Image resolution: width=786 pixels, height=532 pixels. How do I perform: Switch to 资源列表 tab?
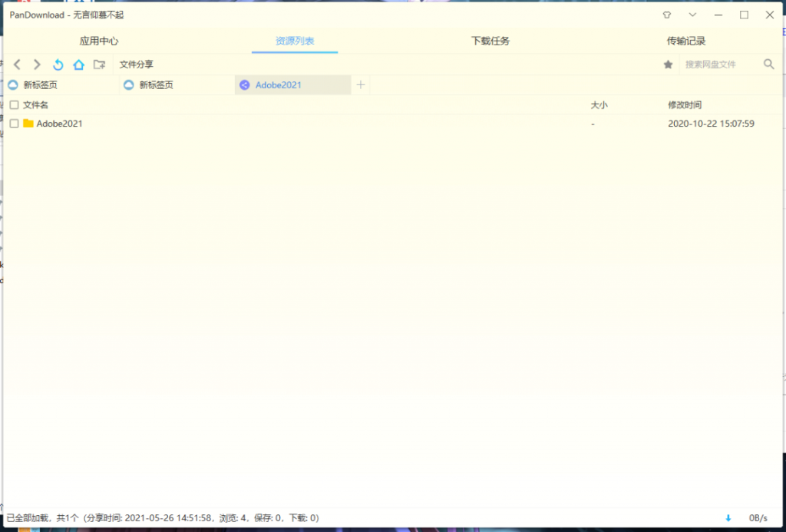(x=295, y=41)
